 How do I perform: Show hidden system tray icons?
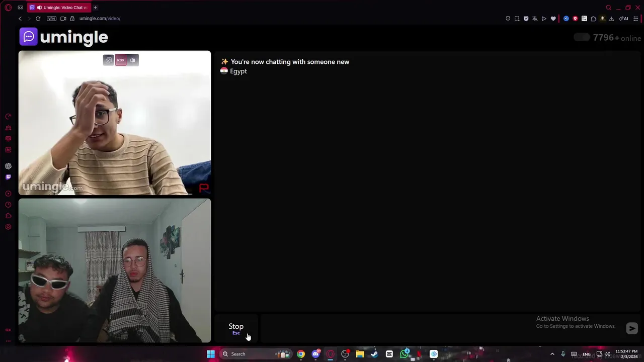coord(552,354)
